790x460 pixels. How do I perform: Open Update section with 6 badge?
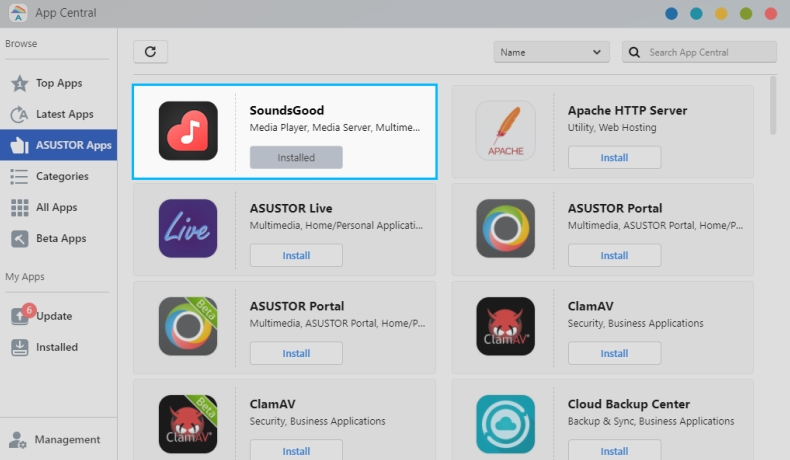(x=53, y=316)
